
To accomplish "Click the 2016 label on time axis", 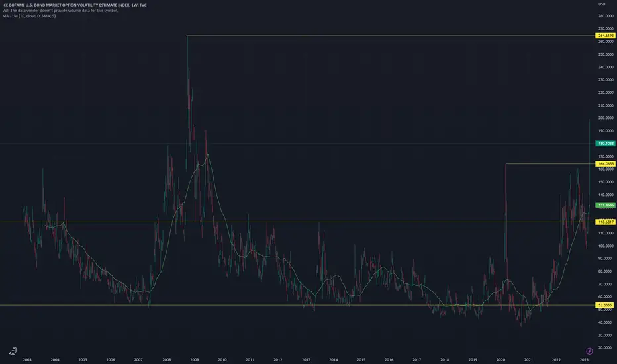I will pyautogui.click(x=389, y=359).
